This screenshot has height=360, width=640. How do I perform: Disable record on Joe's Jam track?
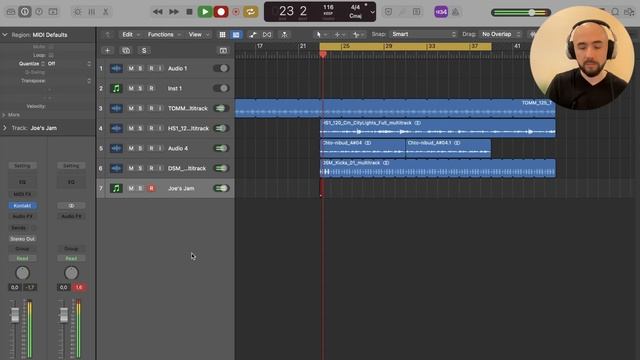[151, 189]
